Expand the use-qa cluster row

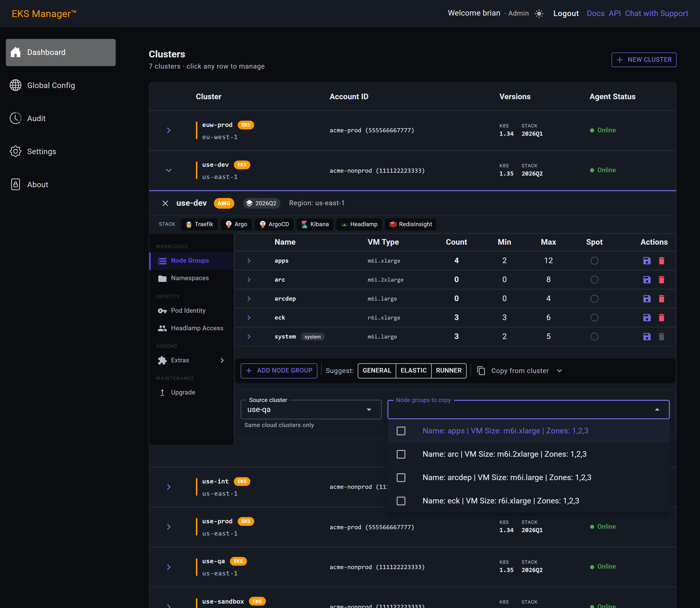(168, 567)
